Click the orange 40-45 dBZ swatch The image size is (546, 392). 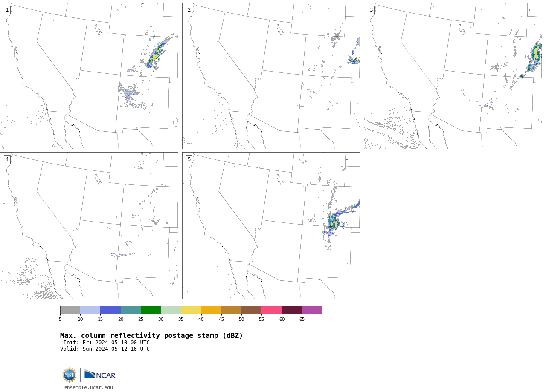pos(211,310)
